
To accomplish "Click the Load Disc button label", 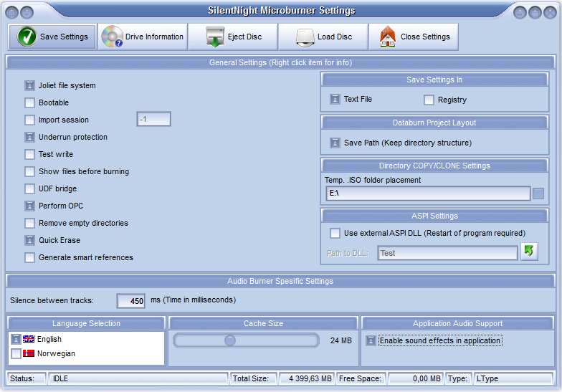I will (x=335, y=37).
